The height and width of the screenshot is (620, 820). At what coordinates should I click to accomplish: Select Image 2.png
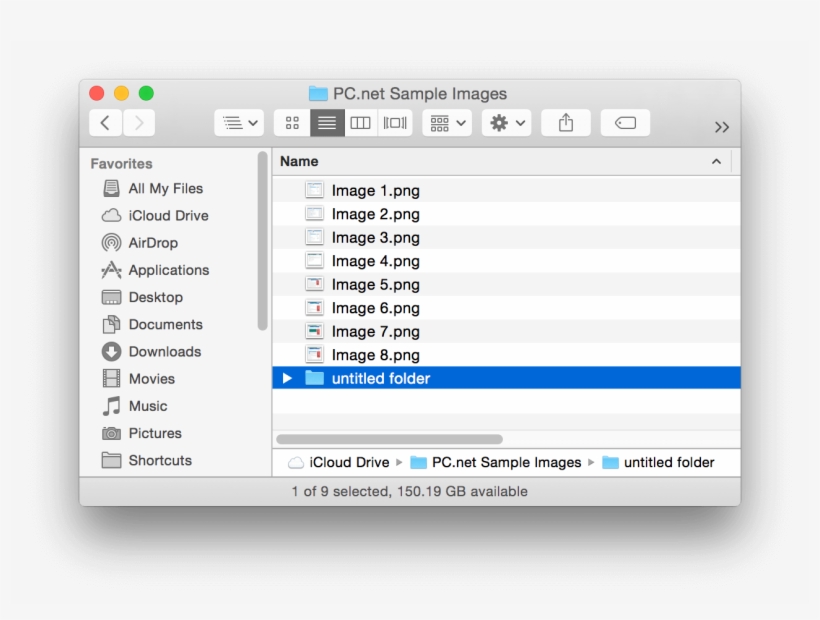point(506,214)
